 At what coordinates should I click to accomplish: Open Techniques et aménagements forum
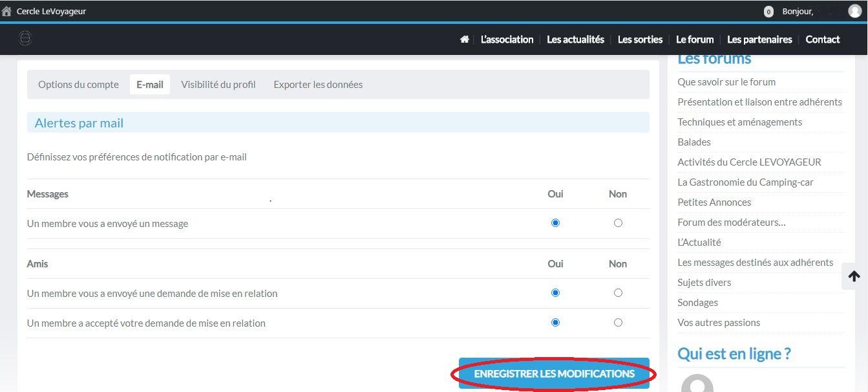tap(739, 122)
